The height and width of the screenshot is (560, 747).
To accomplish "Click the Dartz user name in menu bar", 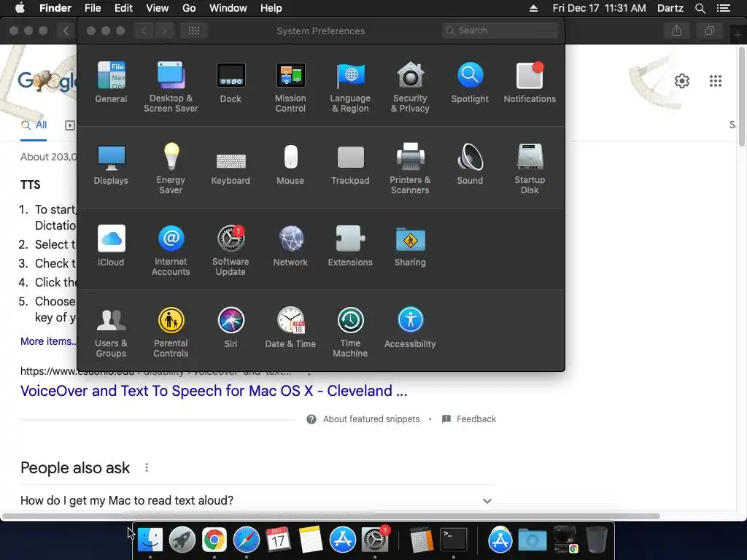I will tap(670, 8).
